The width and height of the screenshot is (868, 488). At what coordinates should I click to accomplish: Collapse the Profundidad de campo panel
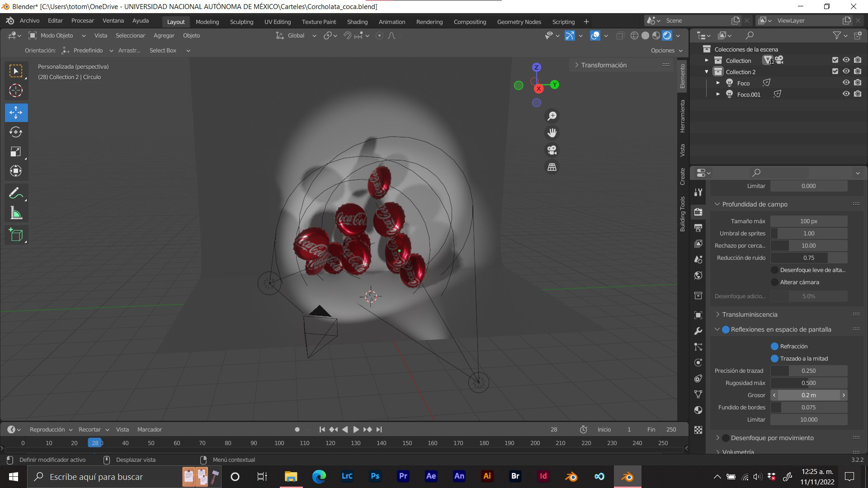coord(717,204)
